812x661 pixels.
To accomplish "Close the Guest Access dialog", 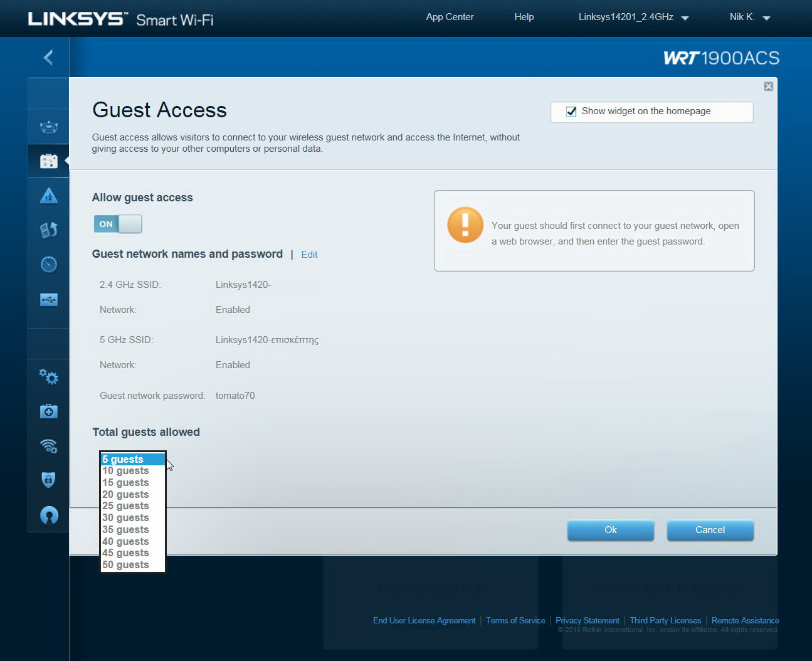I will click(768, 87).
